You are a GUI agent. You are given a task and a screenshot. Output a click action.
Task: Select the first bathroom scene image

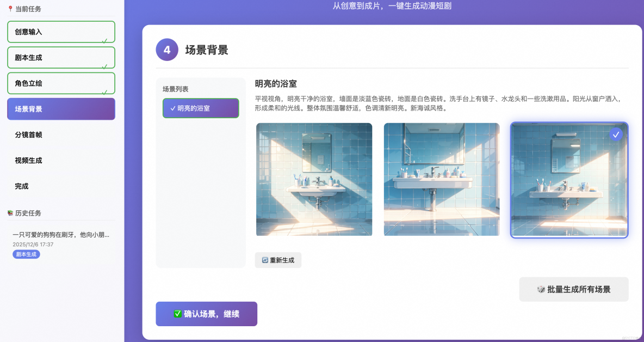tap(314, 179)
